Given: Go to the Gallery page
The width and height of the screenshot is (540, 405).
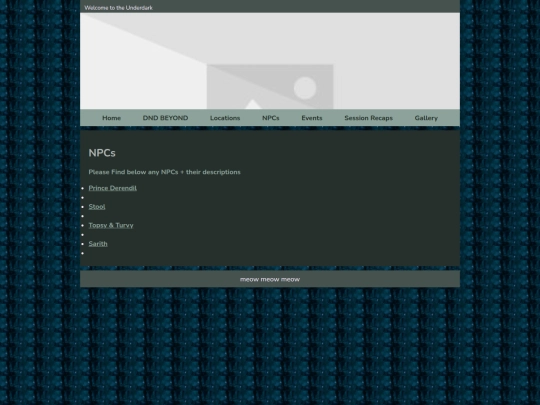Looking at the screenshot, I should pos(426,118).
